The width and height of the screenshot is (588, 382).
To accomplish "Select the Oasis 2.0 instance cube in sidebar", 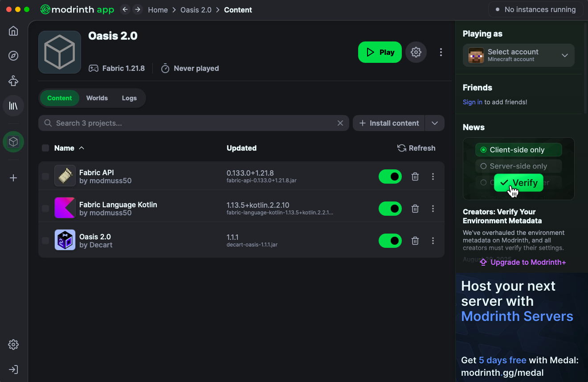I will (x=13, y=142).
